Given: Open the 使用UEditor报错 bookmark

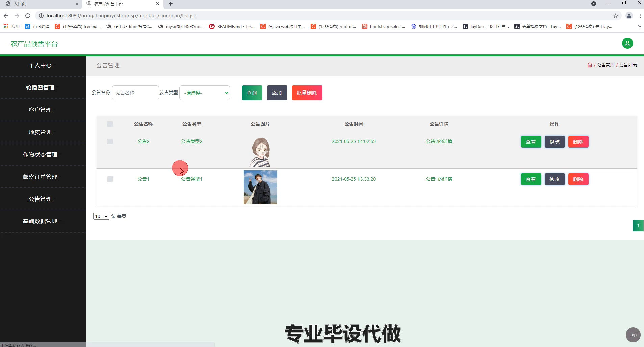Looking at the screenshot, I should coord(129,26).
